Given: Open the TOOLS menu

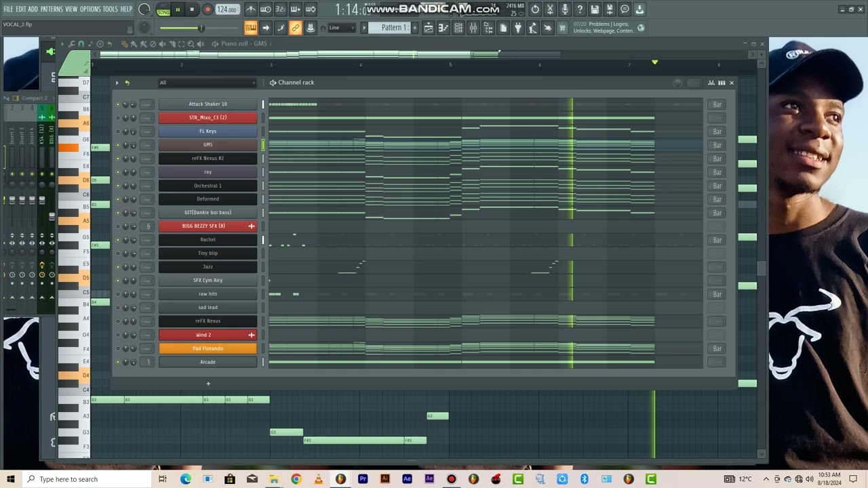Looking at the screenshot, I should point(111,9).
